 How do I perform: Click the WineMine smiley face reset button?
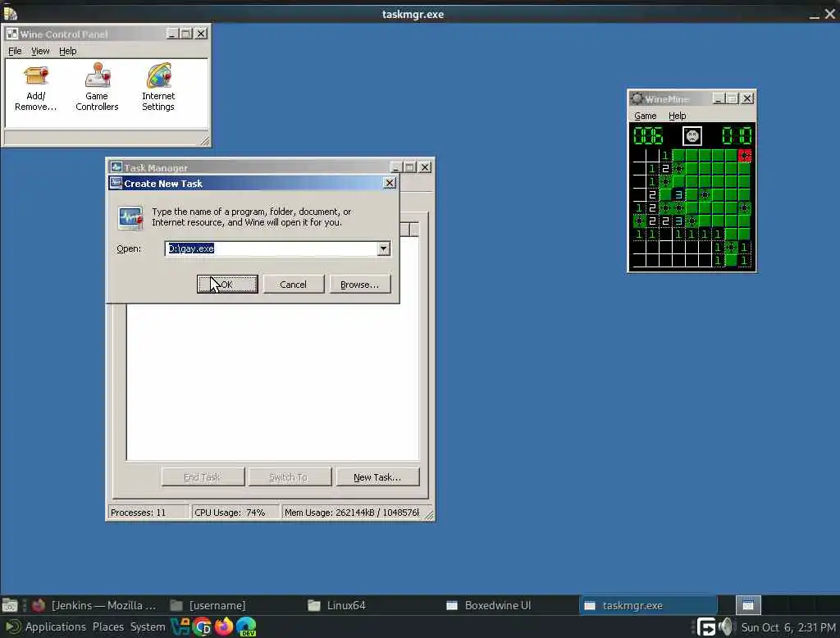692,135
